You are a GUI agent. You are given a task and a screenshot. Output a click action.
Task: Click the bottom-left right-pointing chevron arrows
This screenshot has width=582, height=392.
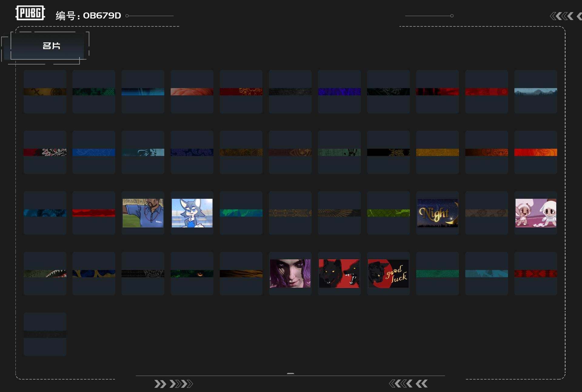click(173, 384)
